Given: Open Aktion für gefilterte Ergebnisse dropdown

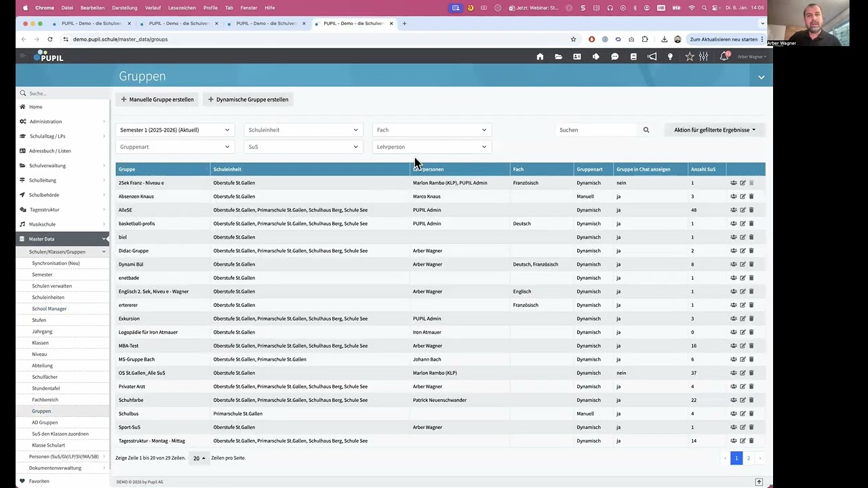Looking at the screenshot, I should [715, 130].
